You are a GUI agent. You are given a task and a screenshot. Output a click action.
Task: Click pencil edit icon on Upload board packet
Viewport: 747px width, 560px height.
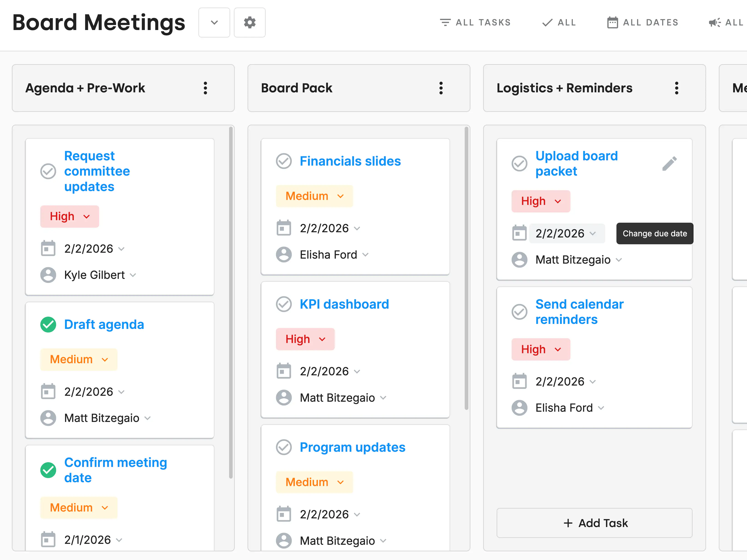coord(669,164)
